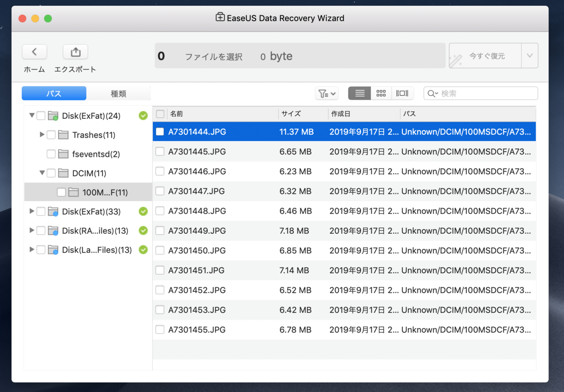This screenshot has height=392, width=564.
Task: Click green check badge beside Disk(ExFat)(24)
Action: tap(143, 115)
